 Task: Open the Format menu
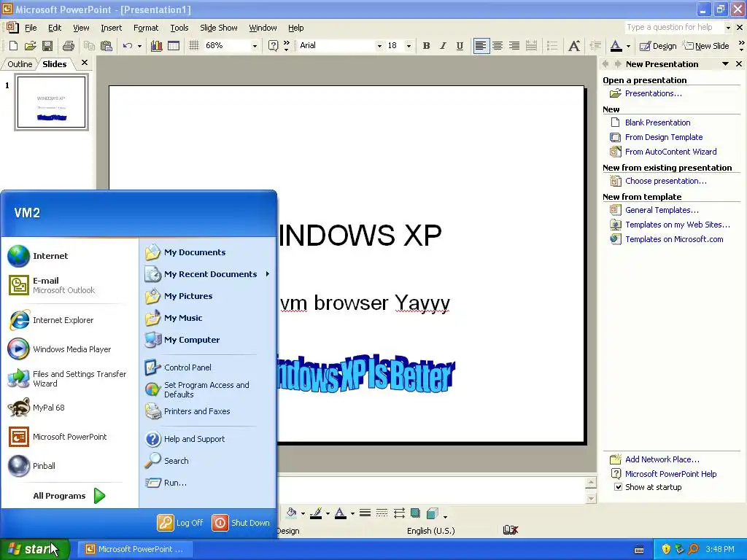point(146,28)
